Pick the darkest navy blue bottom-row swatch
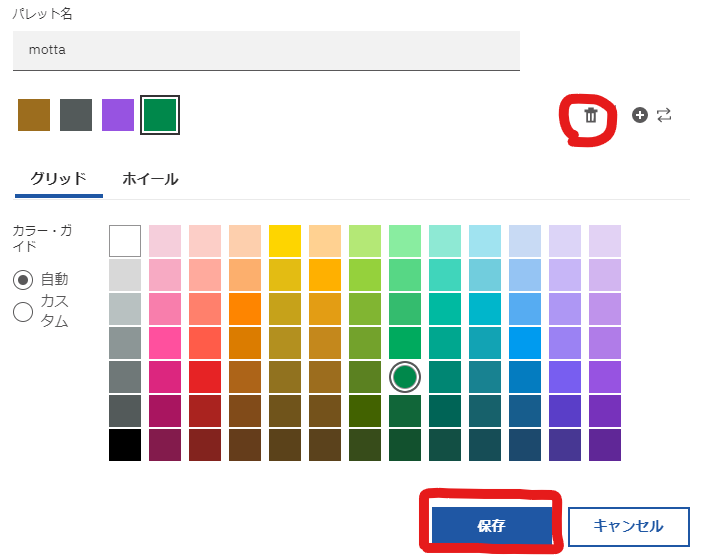 (525, 445)
